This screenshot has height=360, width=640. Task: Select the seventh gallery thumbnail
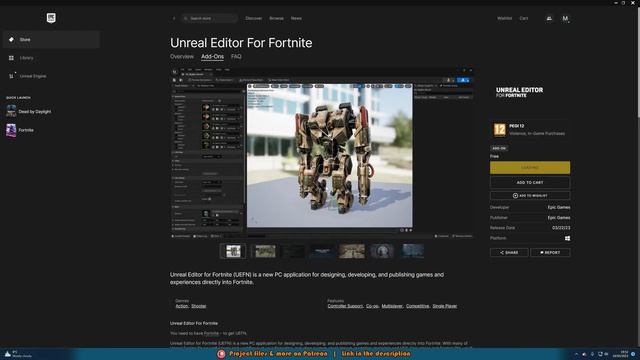[x=413, y=251]
